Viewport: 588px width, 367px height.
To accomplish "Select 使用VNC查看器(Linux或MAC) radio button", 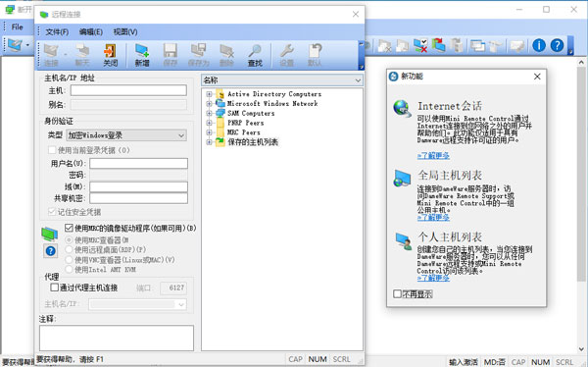I will click(x=69, y=259).
